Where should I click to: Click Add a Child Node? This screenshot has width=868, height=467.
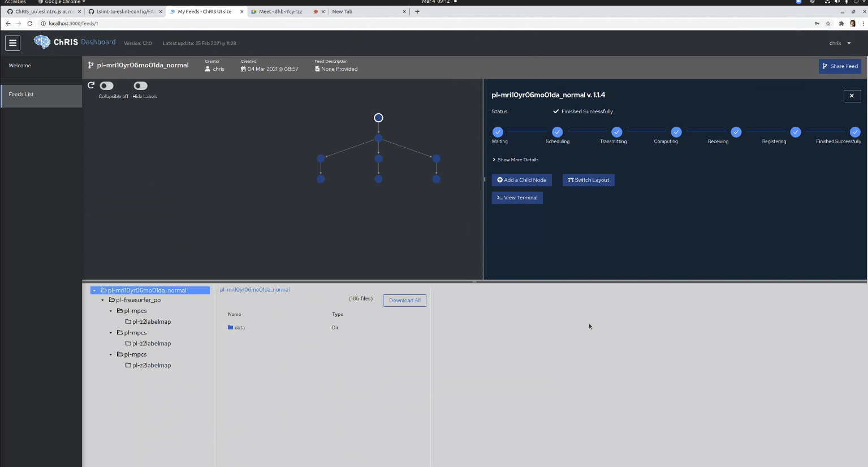[x=521, y=180]
